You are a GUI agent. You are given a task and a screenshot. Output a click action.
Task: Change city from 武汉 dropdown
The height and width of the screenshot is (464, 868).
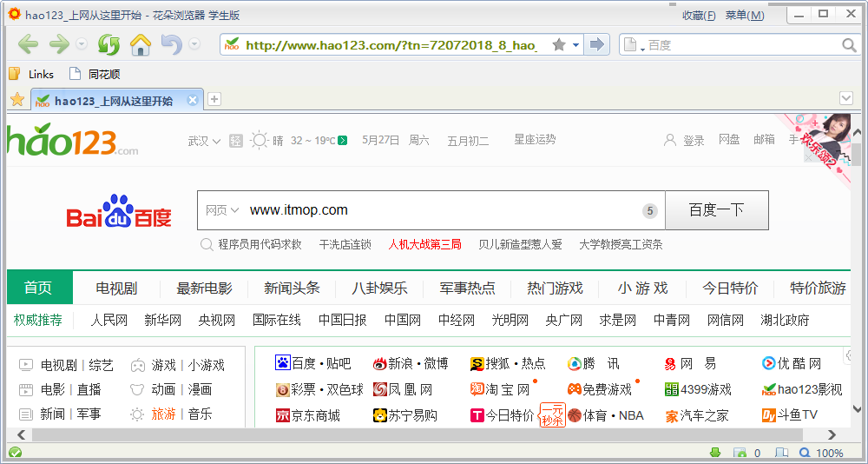pyautogui.click(x=204, y=141)
